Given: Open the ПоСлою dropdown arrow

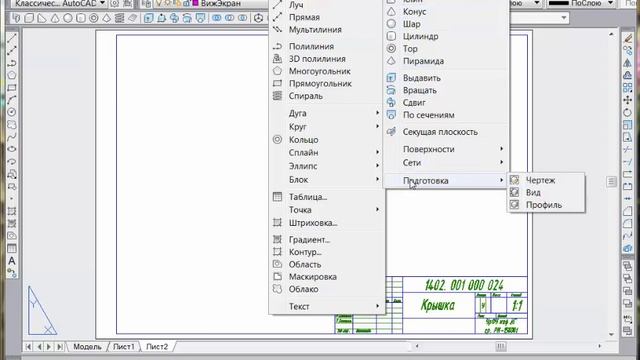Looking at the screenshot, I should (x=611, y=3).
